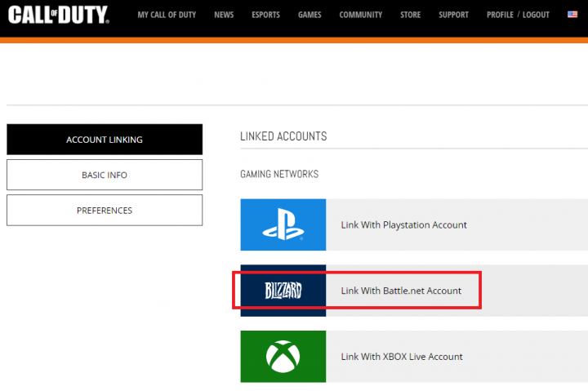Open the Support menu item
The image size is (588, 391).
(x=453, y=15)
